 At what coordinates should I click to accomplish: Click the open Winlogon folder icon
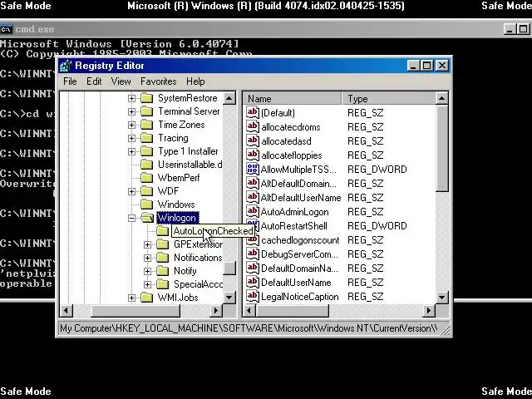pyautogui.click(x=147, y=218)
